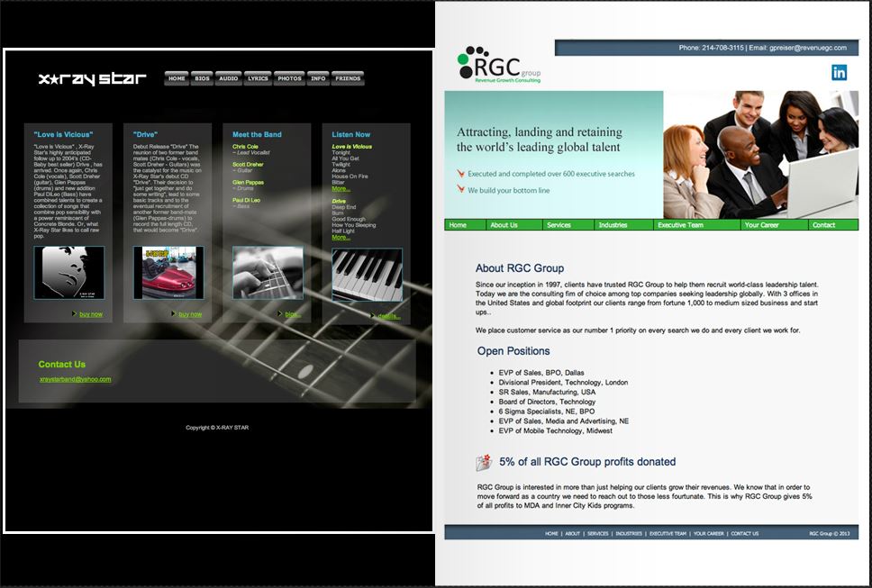Click the song title How You Sleeping
Screen dimensions: 872x588
[x=354, y=225]
